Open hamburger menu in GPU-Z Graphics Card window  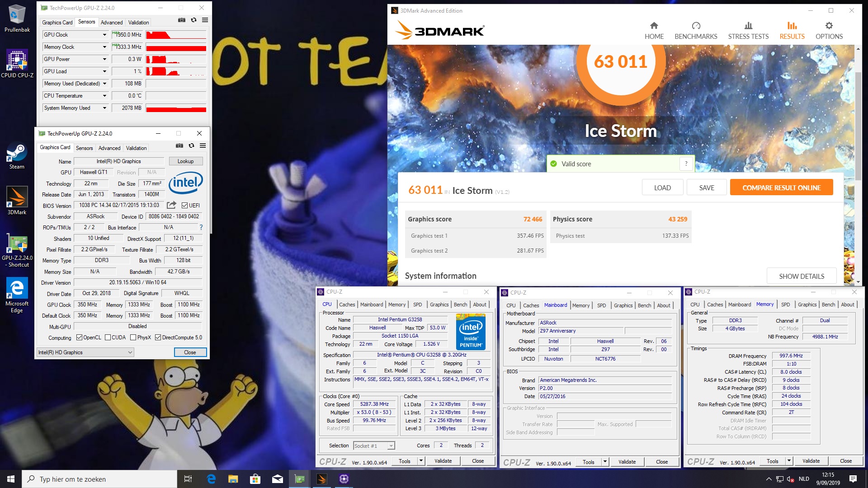(203, 145)
